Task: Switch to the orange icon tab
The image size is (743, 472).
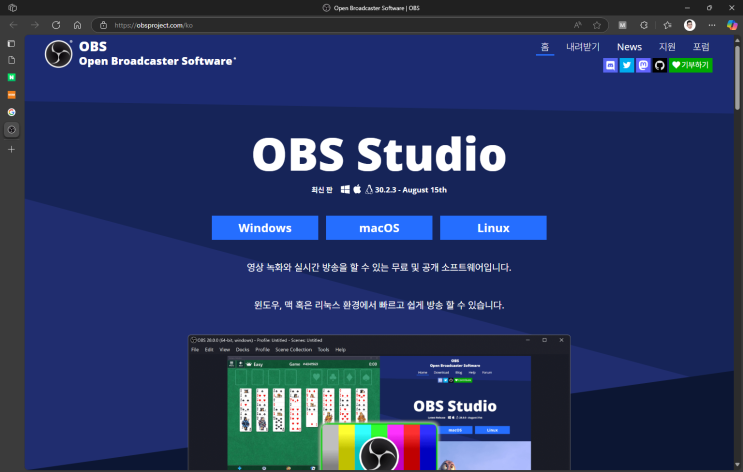Action: (x=11, y=95)
